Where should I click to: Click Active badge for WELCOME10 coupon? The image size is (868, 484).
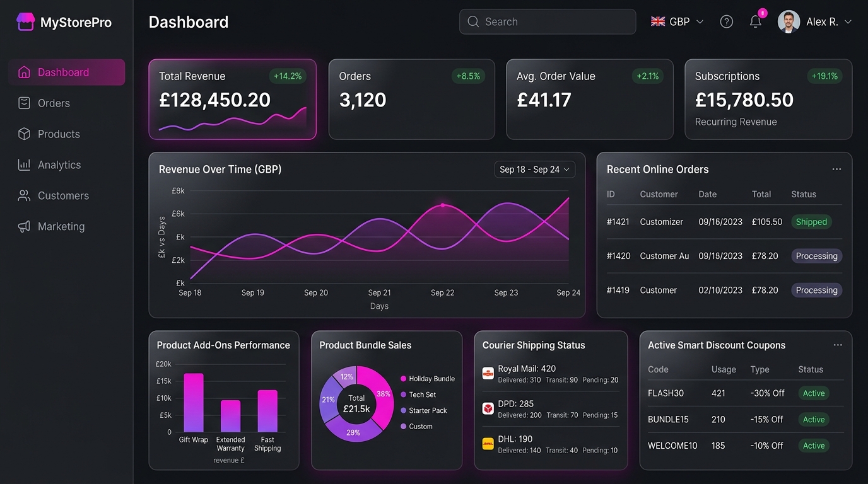pos(814,446)
